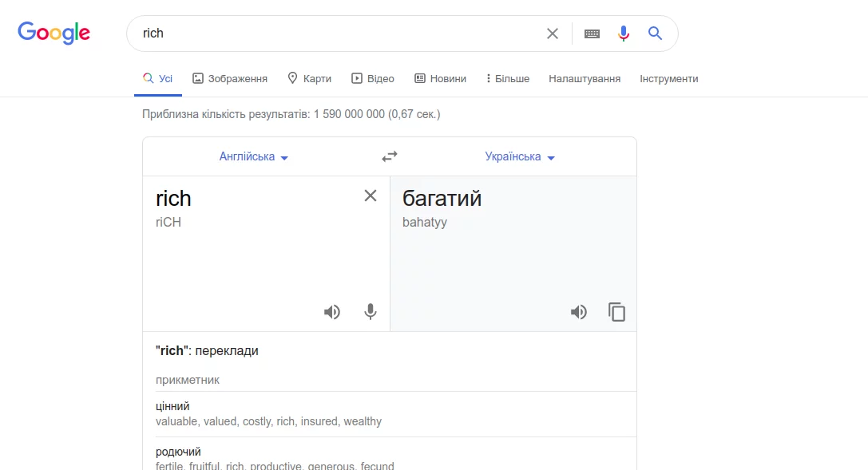868x470 pixels.
Task: Clear the source word 'rich'
Action: pyautogui.click(x=371, y=196)
